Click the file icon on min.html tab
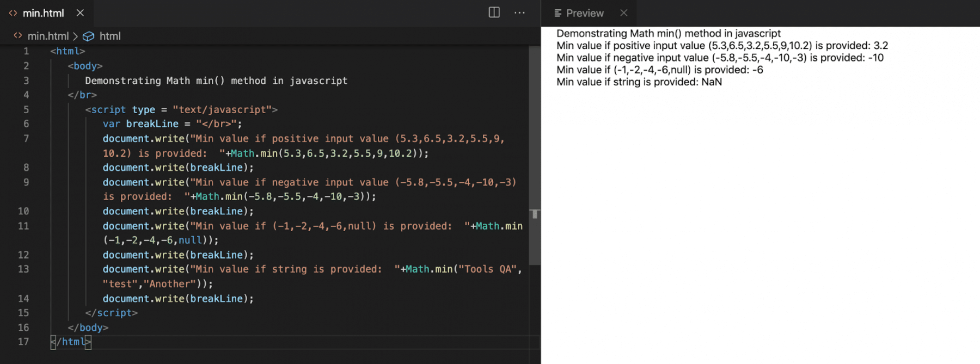Image resolution: width=980 pixels, height=364 pixels. (13, 13)
